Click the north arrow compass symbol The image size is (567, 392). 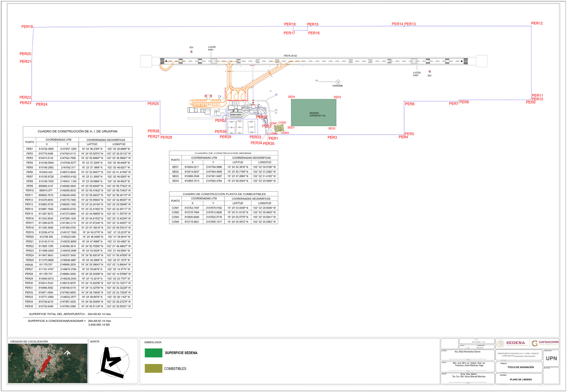point(114,362)
